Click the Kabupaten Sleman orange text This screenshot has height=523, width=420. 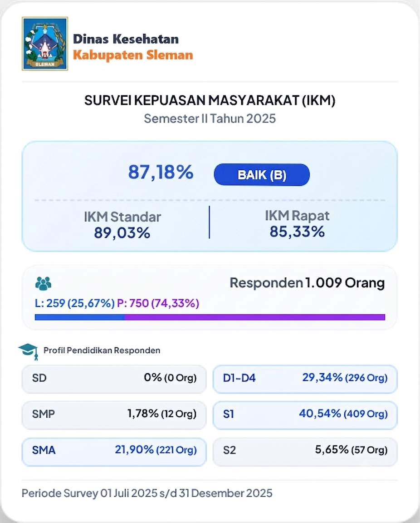(x=133, y=55)
